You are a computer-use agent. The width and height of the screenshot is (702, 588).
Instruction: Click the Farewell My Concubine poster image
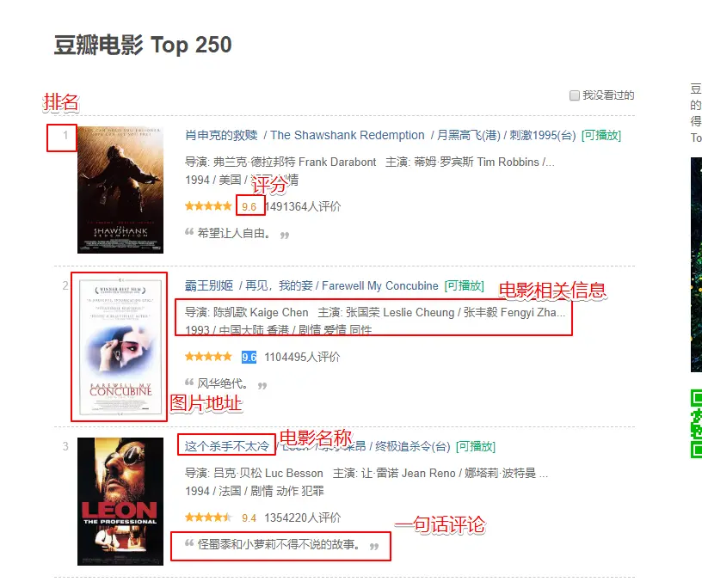pos(120,346)
